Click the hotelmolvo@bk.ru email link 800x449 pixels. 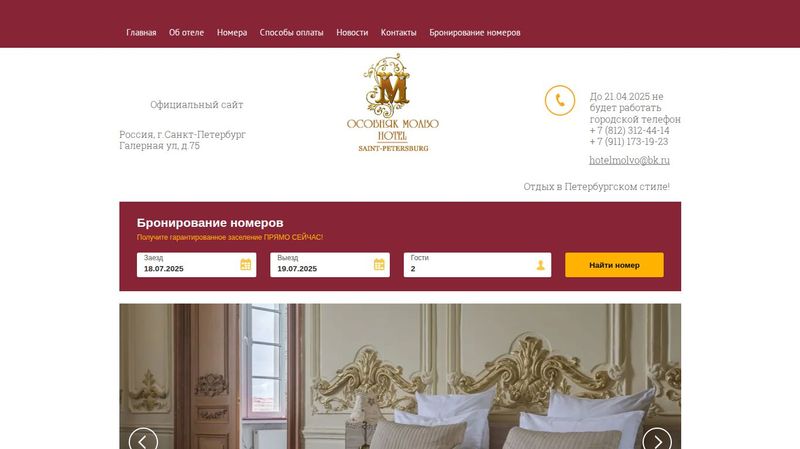coord(629,160)
